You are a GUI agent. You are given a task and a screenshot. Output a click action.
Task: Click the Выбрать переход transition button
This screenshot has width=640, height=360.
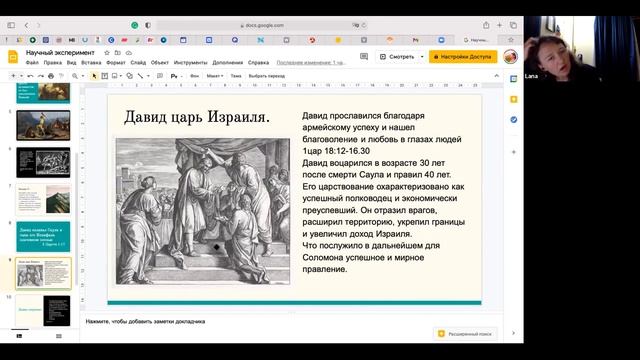tap(267, 76)
